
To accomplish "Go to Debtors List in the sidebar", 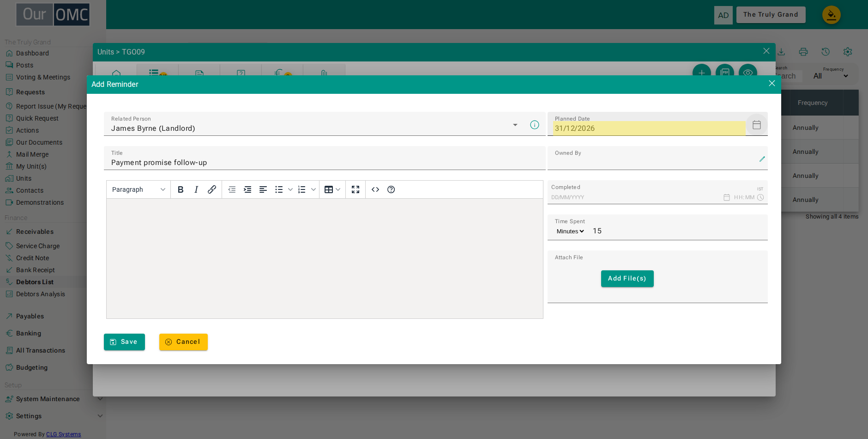I will point(35,282).
